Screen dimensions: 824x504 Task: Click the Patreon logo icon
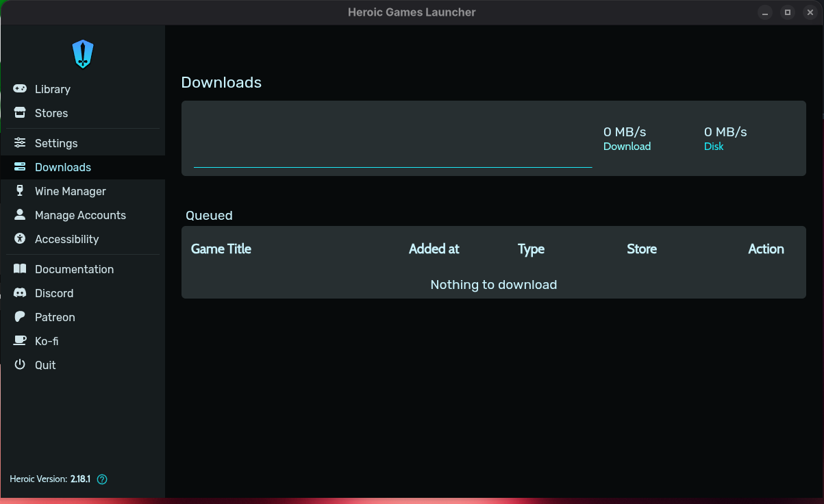[x=21, y=317]
